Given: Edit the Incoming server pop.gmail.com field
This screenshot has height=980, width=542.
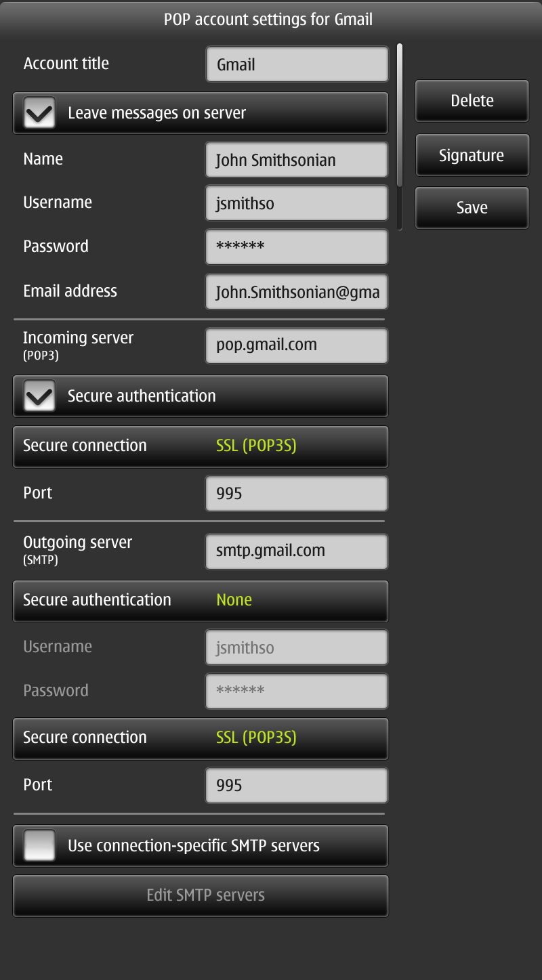Looking at the screenshot, I should pyautogui.click(x=297, y=345).
